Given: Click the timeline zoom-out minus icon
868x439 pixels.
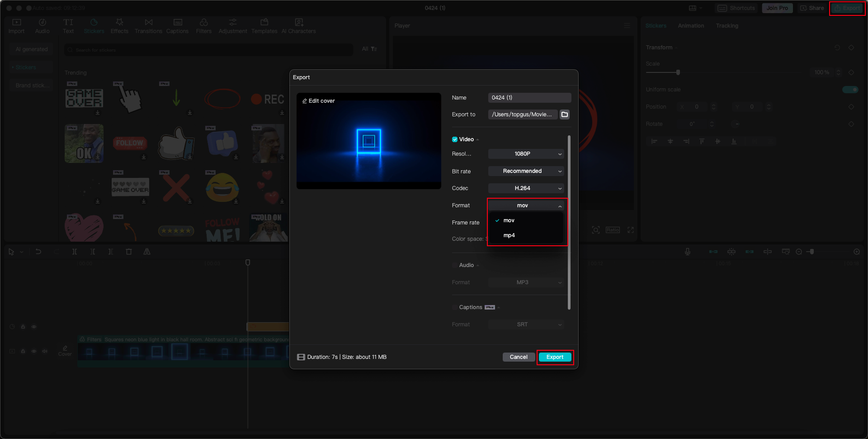Looking at the screenshot, I should 799,252.
